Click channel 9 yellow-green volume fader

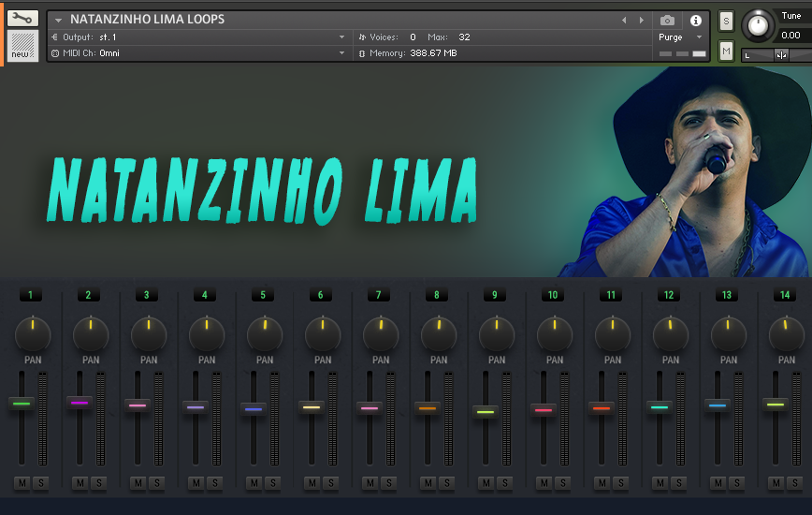coord(486,412)
